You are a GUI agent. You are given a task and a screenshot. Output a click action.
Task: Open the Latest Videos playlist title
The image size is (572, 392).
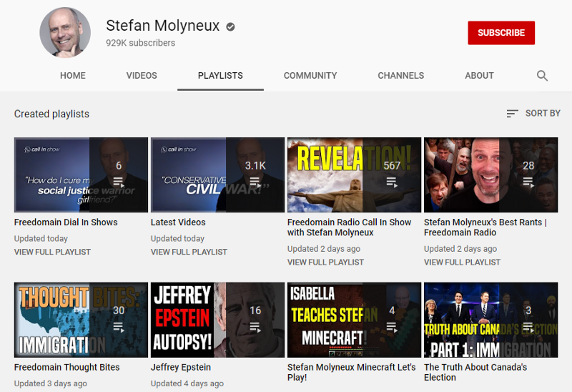click(178, 222)
